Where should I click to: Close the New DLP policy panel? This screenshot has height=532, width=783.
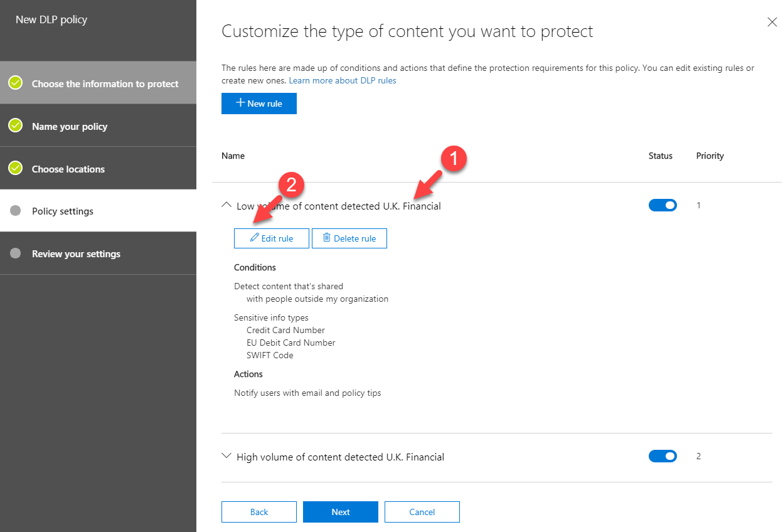pyautogui.click(x=772, y=22)
